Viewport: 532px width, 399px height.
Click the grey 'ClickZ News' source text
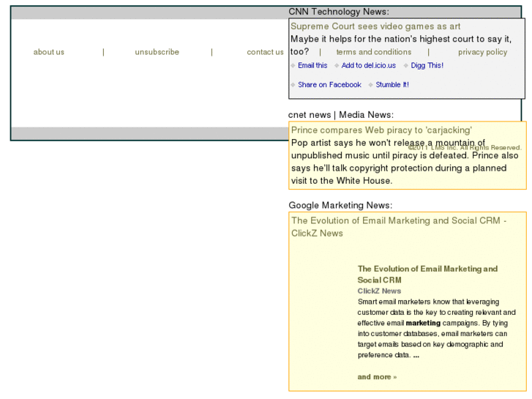click(379, 291)
